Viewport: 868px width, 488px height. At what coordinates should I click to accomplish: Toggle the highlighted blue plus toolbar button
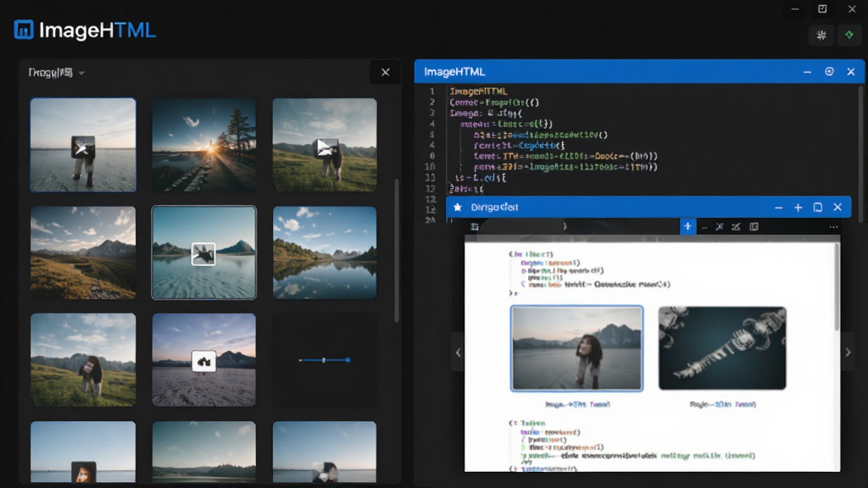tap(687, 226)
